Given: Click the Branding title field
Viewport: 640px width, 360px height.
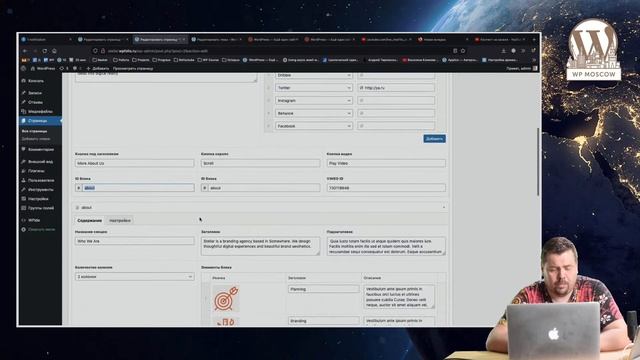Looking at the screenshot, I should 323,321.
